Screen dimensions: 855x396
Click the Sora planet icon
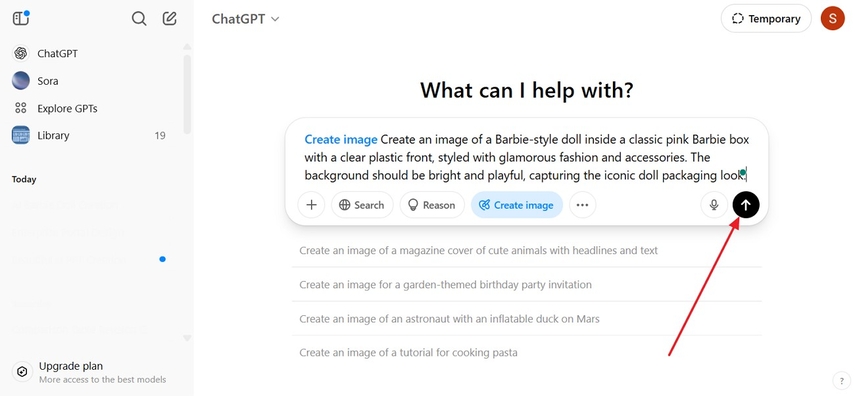[x=21, y=81]
